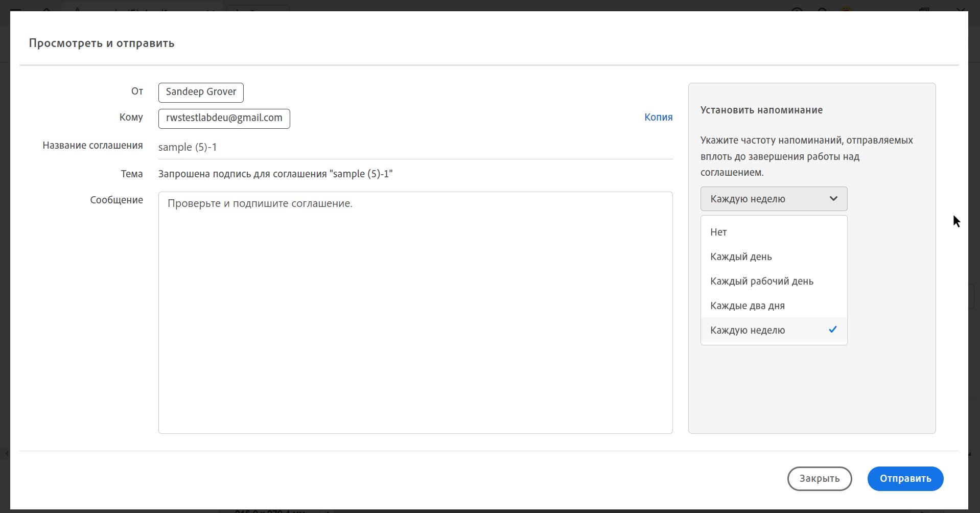
Task: Choose "Каждую неделю" in the dropdown list
Action: click(x=774, y=330)
